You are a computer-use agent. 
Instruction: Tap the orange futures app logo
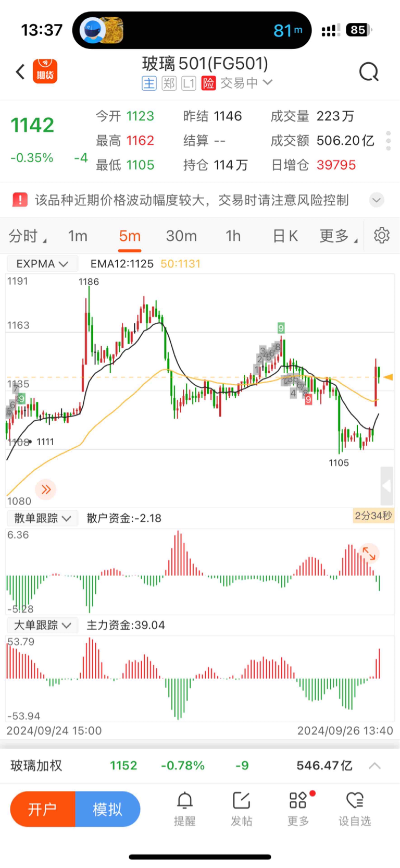tap(45, 71)
